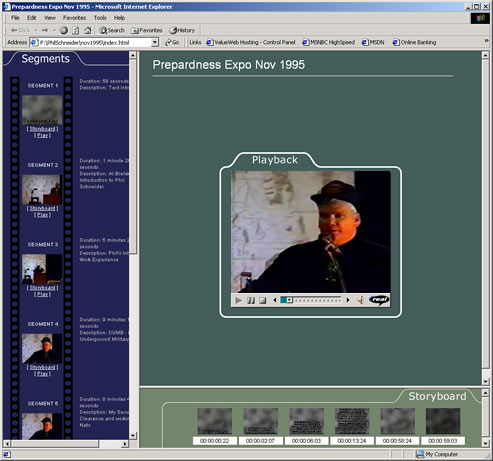Open the MSNBC HighSpeed links bar shortcut
The image size is (493, 461).
(x=329, y=42)
